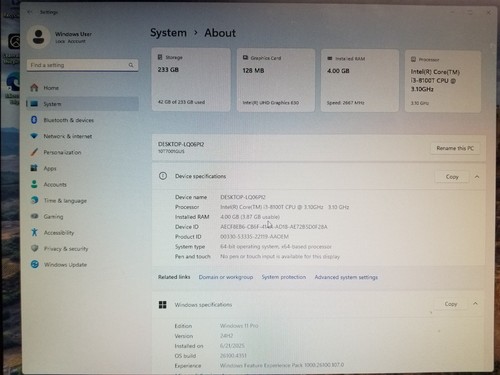This screenshot has width=500, height=375.
Task: Collapse the Windows specifications section chevron
Action: click(x=476, y=304)
